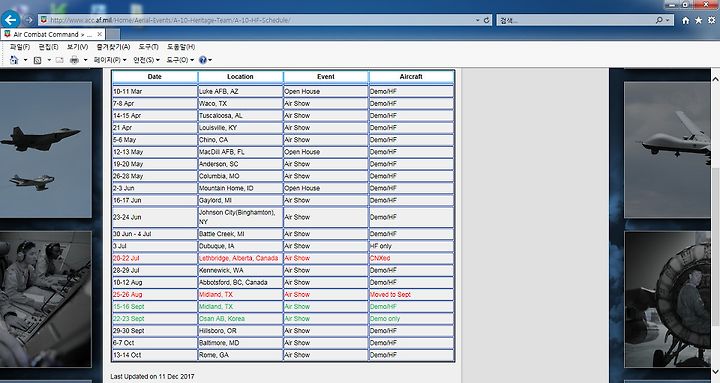Image resolution: width=720 pixels, height=383 pixels.
Task: Expand the feeds dropdown arrow
Action: (x=49, y=60)
